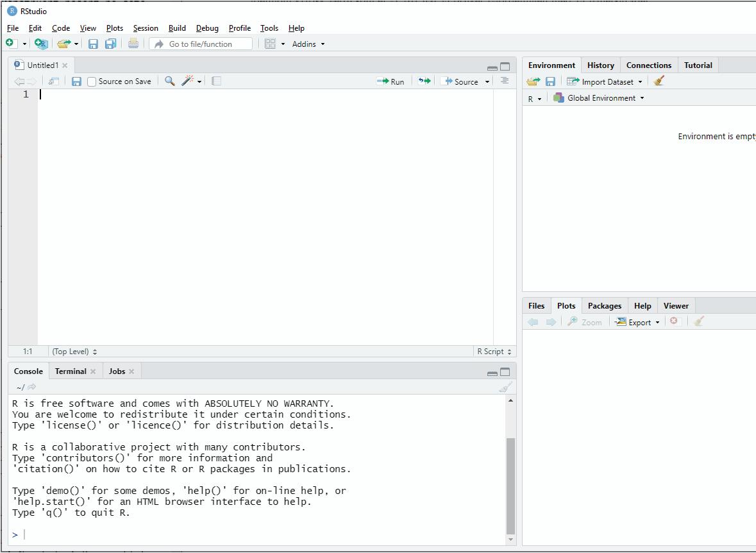Close the Untitled1 tab
This screenshot has height=553, width=756.
tap(65, 65)
